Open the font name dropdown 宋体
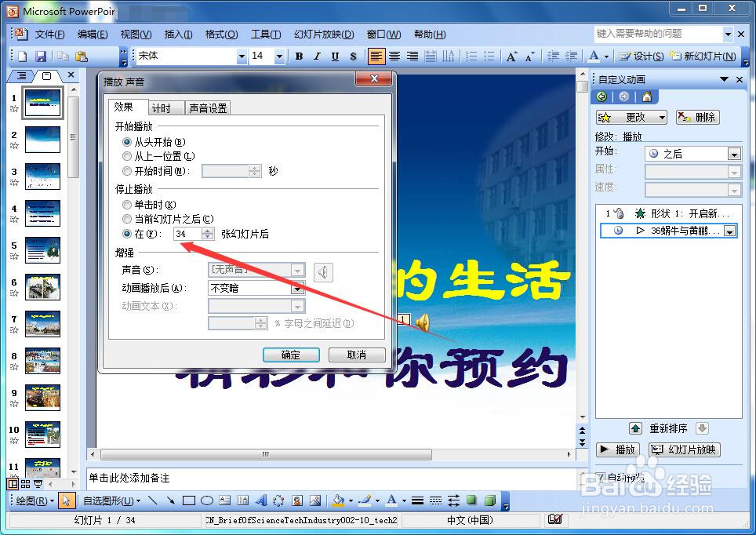This screenshot has height=535, width=756. click(242, 56)
